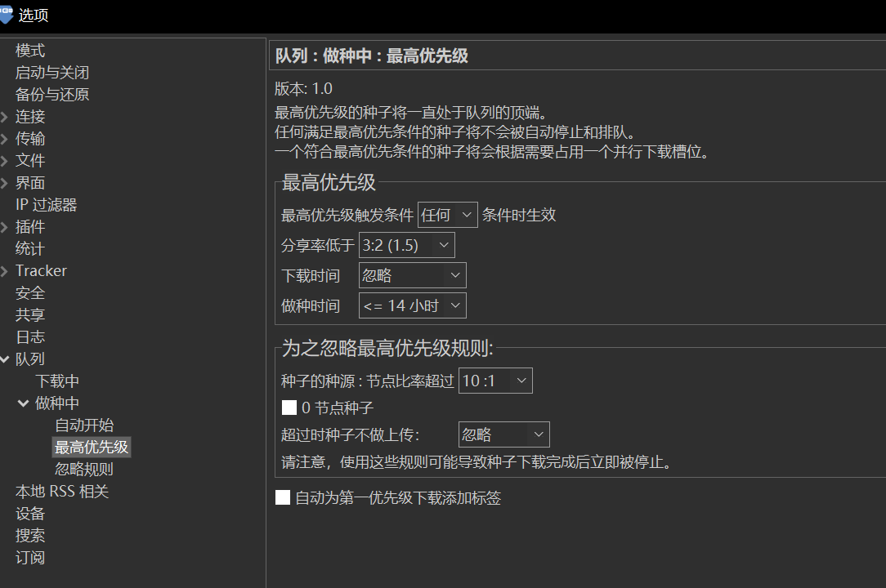Click the Vuze icon in title bar
Image resolution: width=886 pixels, height=588 pixels.
(7, 14)
